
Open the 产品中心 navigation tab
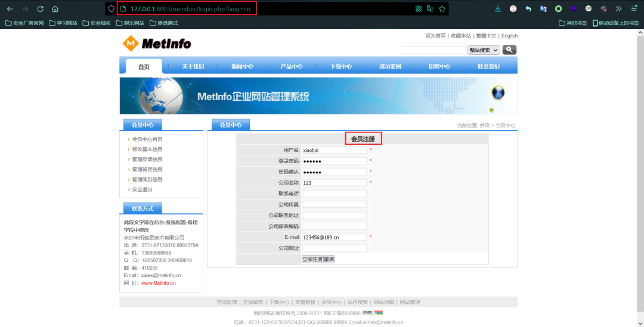292,67
